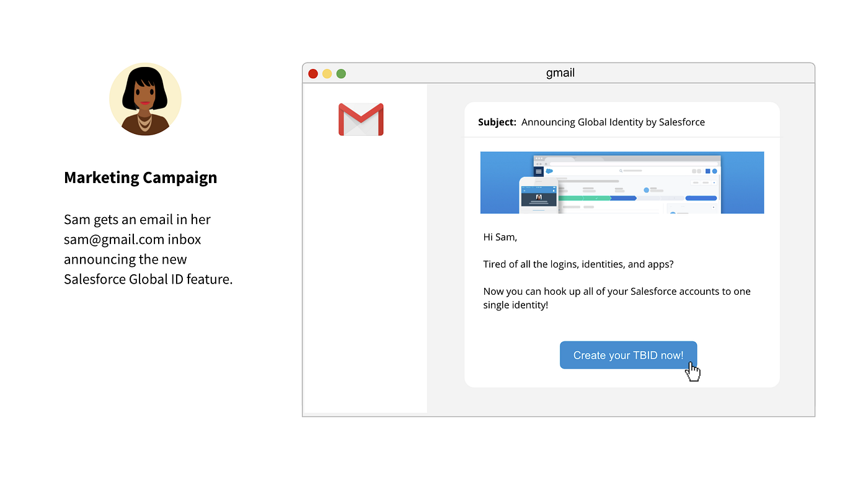Minimize the window using the yellow button
The image size is (868, 489).
[x=327, y=74]
